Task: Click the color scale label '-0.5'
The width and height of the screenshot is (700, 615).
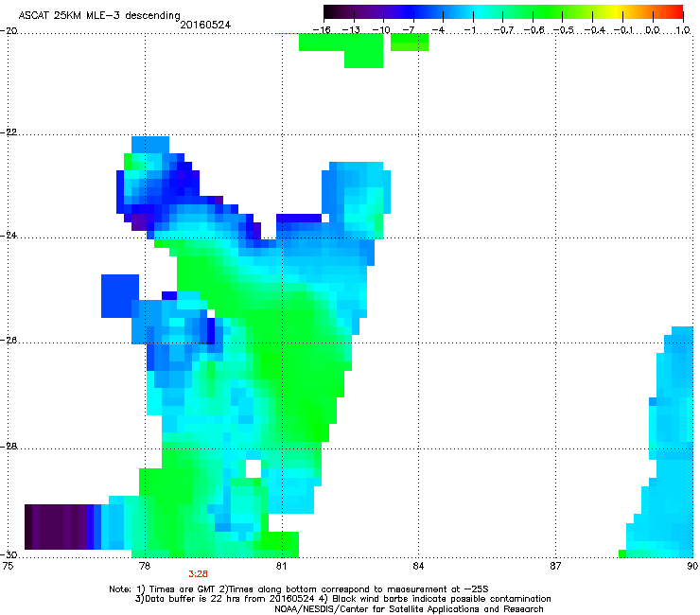Action: (x=564, y=30)
